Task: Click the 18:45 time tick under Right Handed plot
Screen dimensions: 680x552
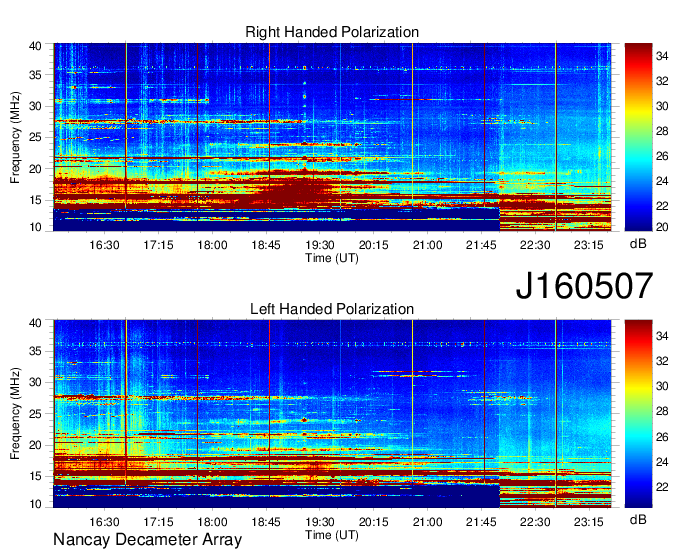Action: pyautogui.click(x=266, y=245)
